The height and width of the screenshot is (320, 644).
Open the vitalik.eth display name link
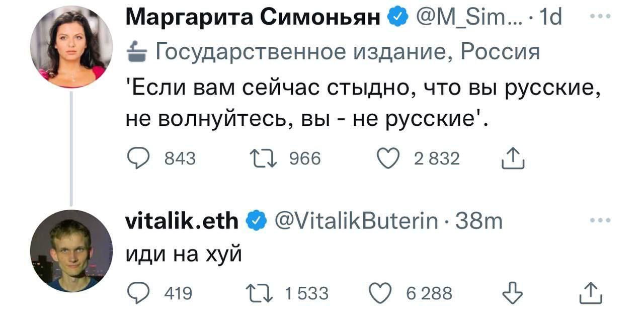click(x=182, y=220)
